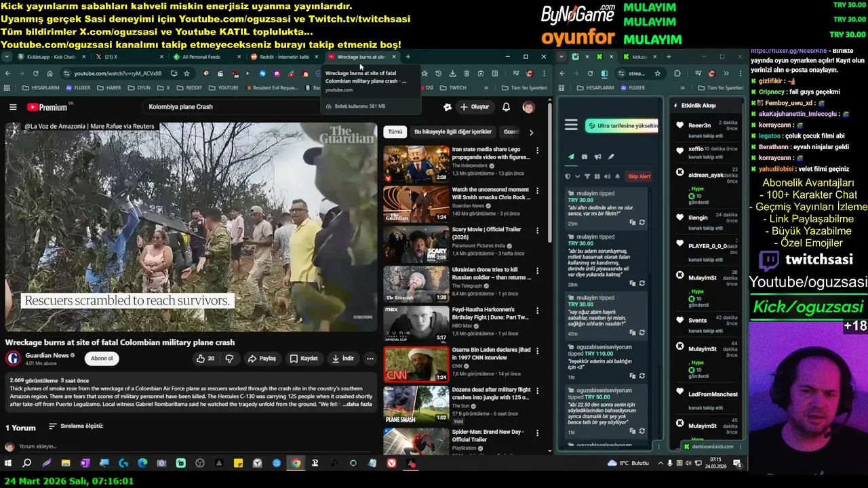Click the 'Paylaş' share button
The width and height of the screenshot is (868, 488).
pos(262,359)
